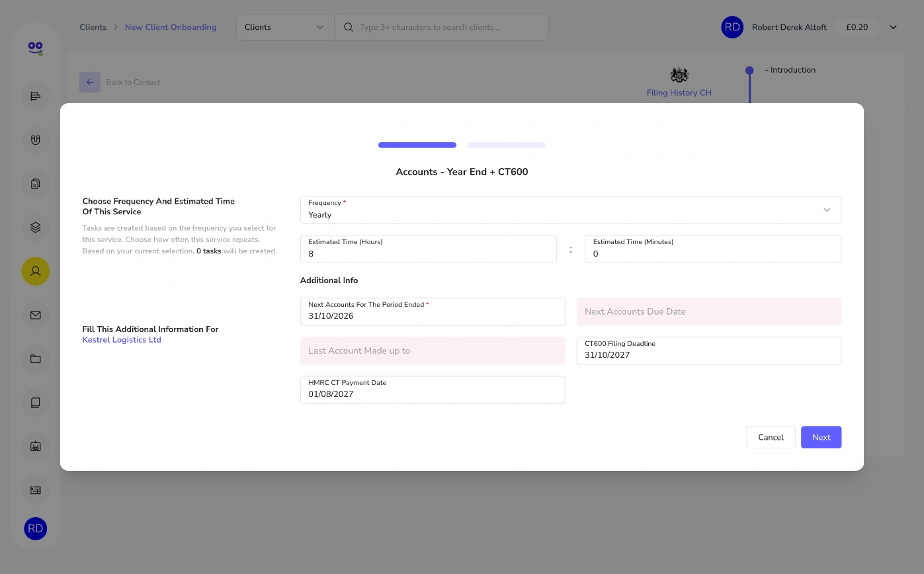This screenshot has height=574, width=924.
Task: Open the book icon in sidebar
Action: [36, 403]
